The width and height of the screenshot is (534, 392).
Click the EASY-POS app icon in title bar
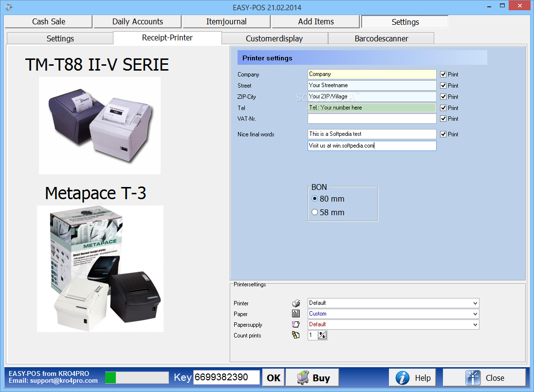coord(8,7)
